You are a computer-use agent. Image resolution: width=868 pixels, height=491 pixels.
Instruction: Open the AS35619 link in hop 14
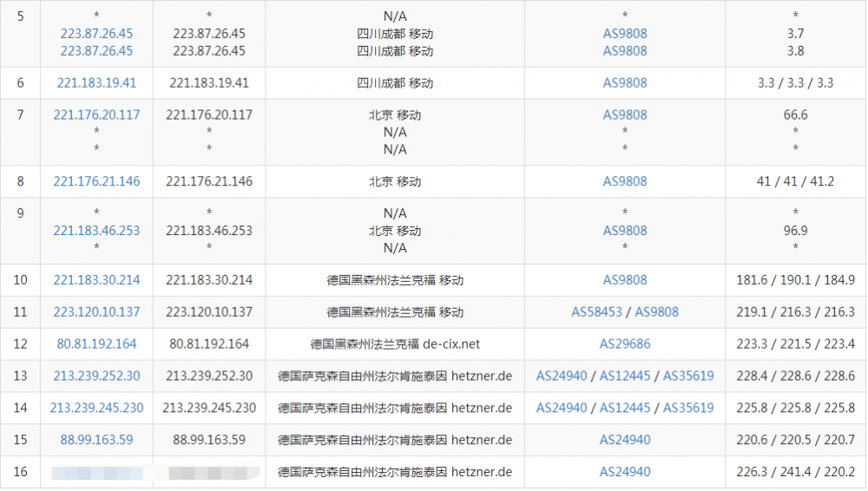pyautogui.click(x=688, y=409)
